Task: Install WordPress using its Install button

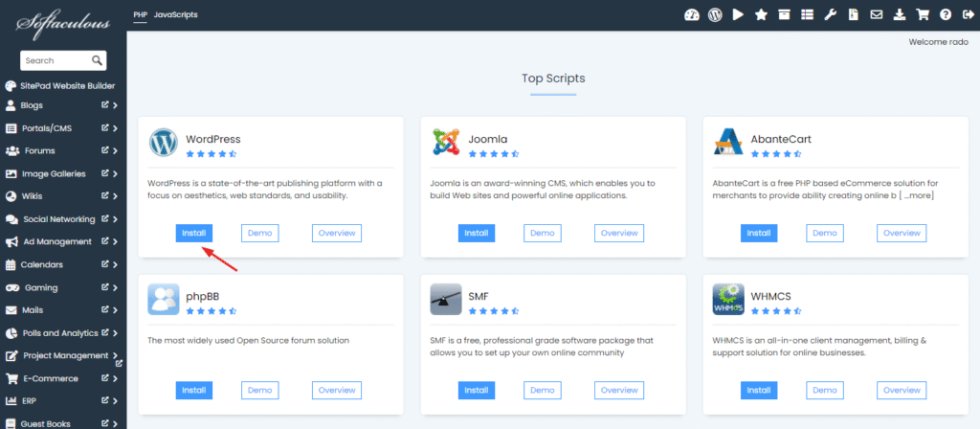Action: (x=194, y=233)
